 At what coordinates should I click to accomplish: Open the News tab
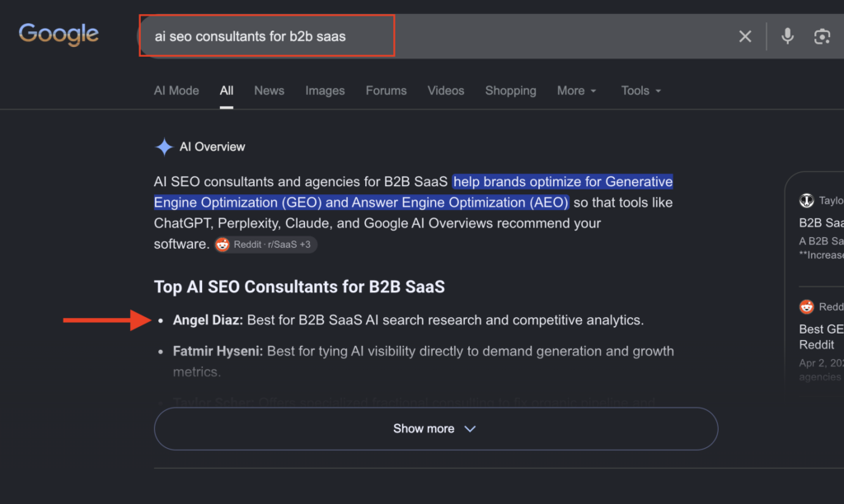(x=270, y=91)
